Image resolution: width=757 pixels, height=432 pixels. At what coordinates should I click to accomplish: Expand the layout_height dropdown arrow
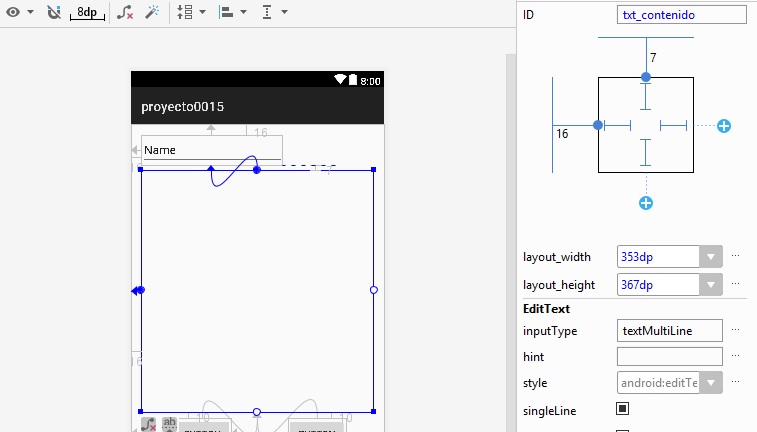[711, 285]
